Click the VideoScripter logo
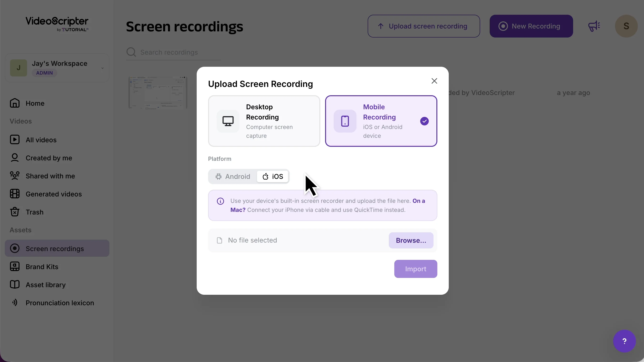 click(57, 24)
